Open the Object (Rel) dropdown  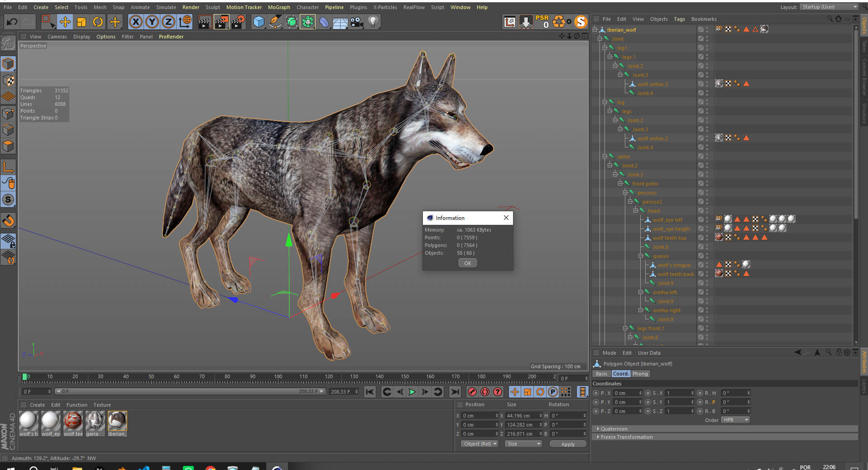point(480,444)
